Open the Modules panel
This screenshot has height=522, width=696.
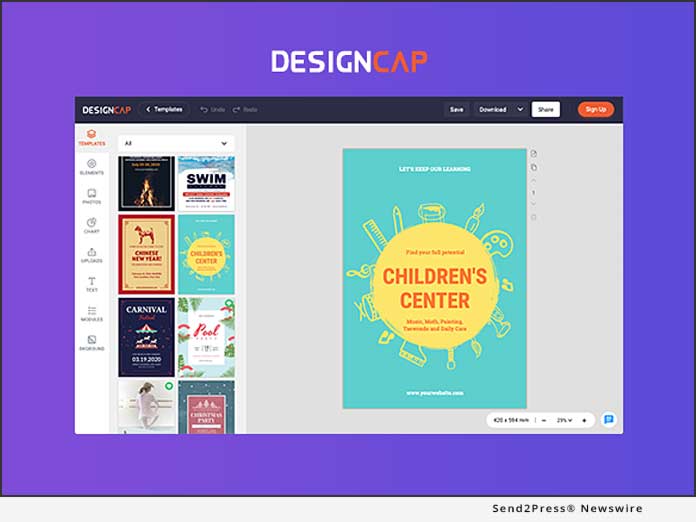(91, 314)
